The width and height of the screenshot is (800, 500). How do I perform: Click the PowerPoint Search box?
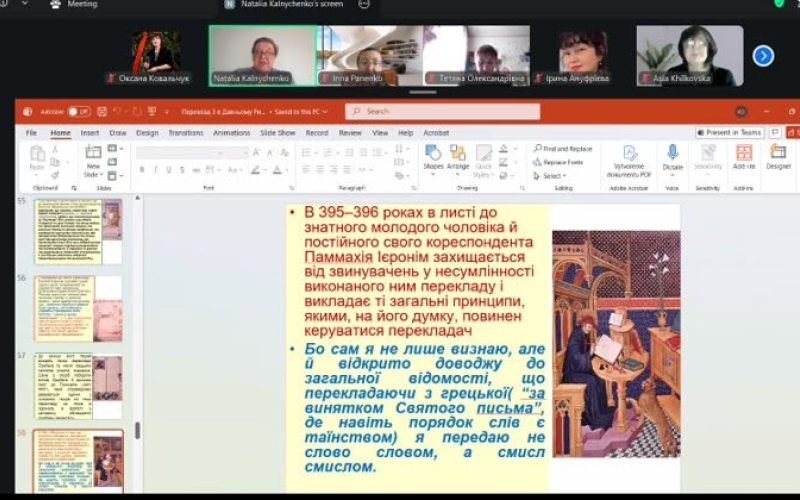tap(442, 111)
